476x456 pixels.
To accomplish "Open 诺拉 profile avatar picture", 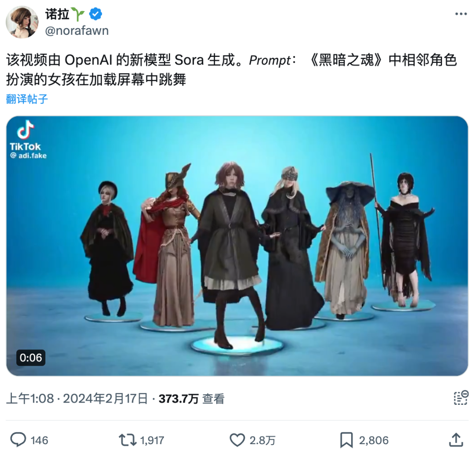I will (22, 22).
